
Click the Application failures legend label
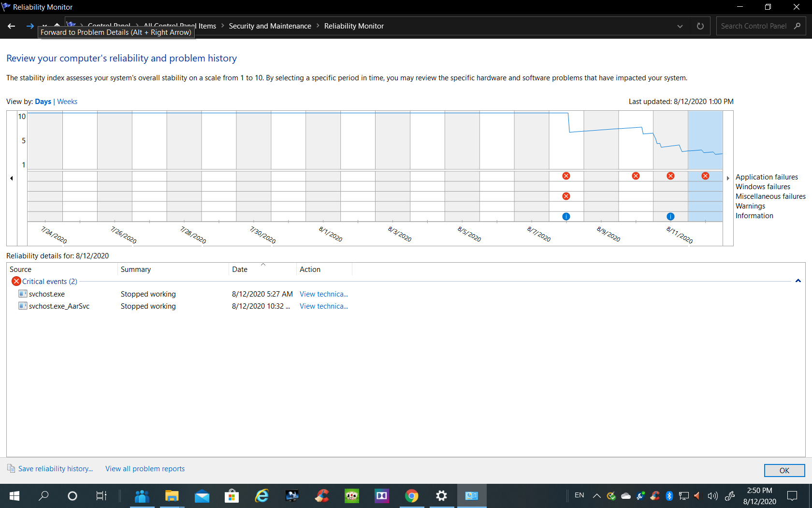click(x=767, y=177)
